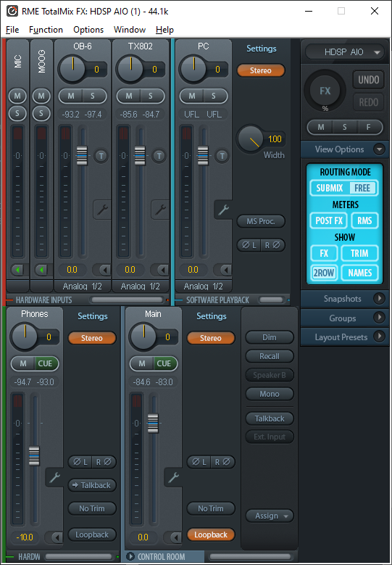The height and width of the screenshot is (565, 392).
Task: Click the UNDO button
Action: [368, 80]
